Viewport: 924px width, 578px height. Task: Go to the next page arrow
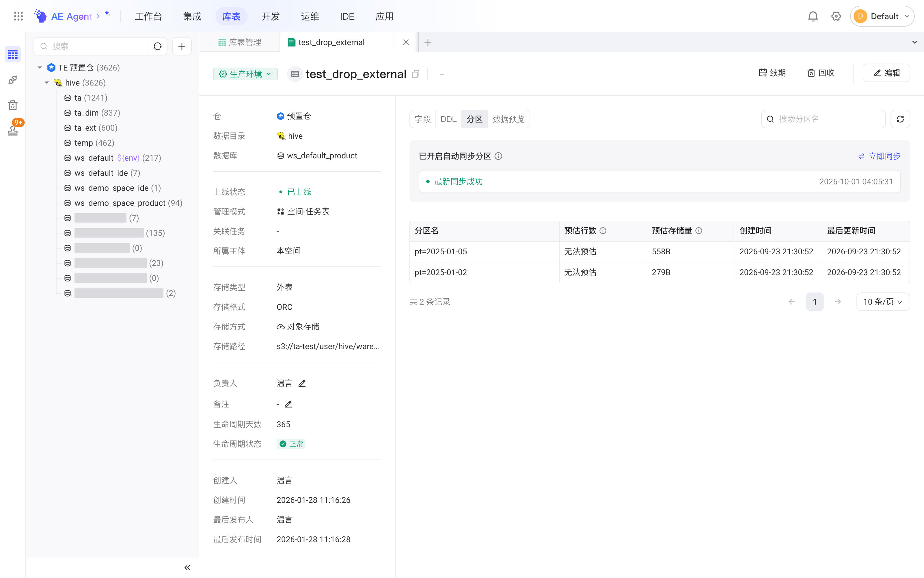(x=838, y=302)
